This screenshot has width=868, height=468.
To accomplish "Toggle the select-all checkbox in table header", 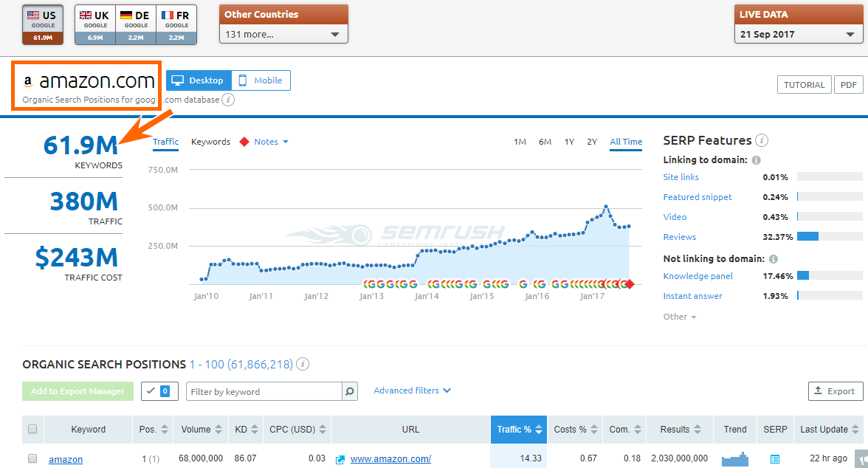I will point(32,429).
